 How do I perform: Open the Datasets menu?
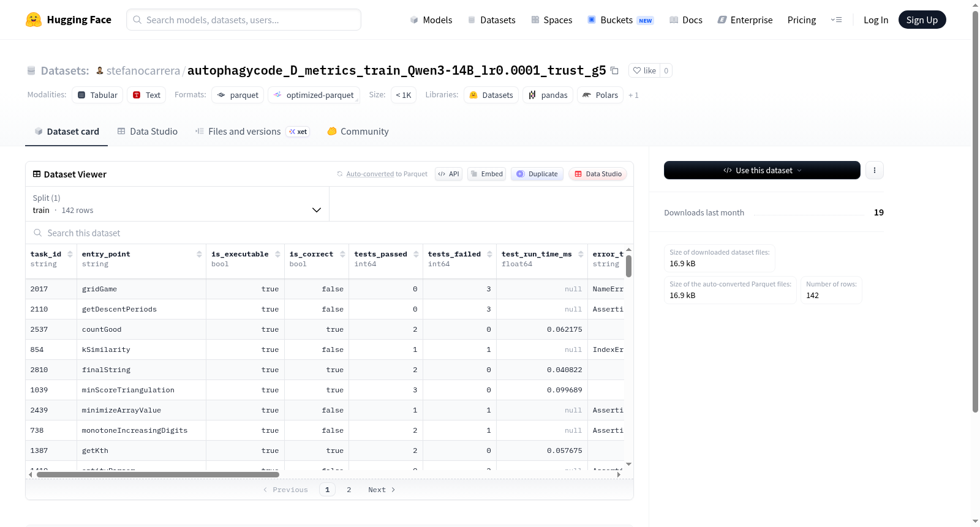pyautogui.click(x=492, y=20)
